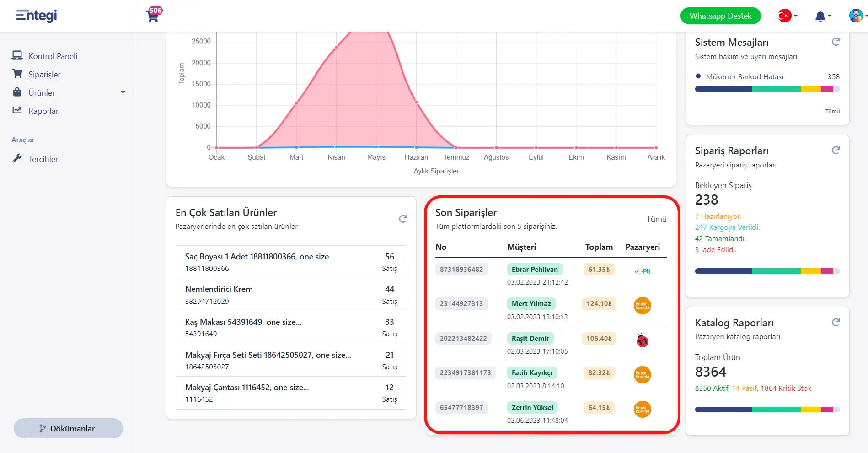Click order number 23144927313

click(461, 303)
